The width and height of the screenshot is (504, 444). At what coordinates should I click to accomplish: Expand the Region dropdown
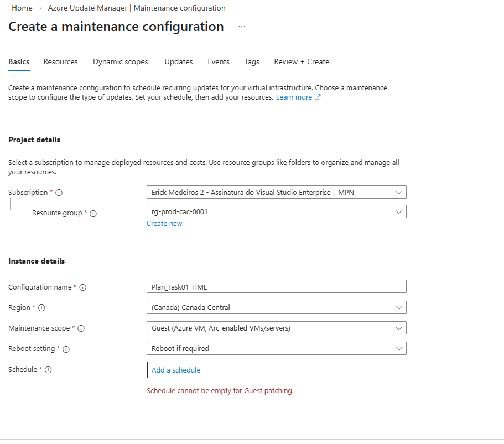coord(276,307)
